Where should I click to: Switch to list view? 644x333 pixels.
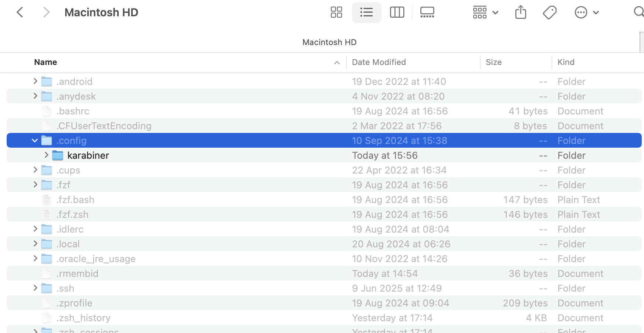pyautogui.click(x=366, y=13)
